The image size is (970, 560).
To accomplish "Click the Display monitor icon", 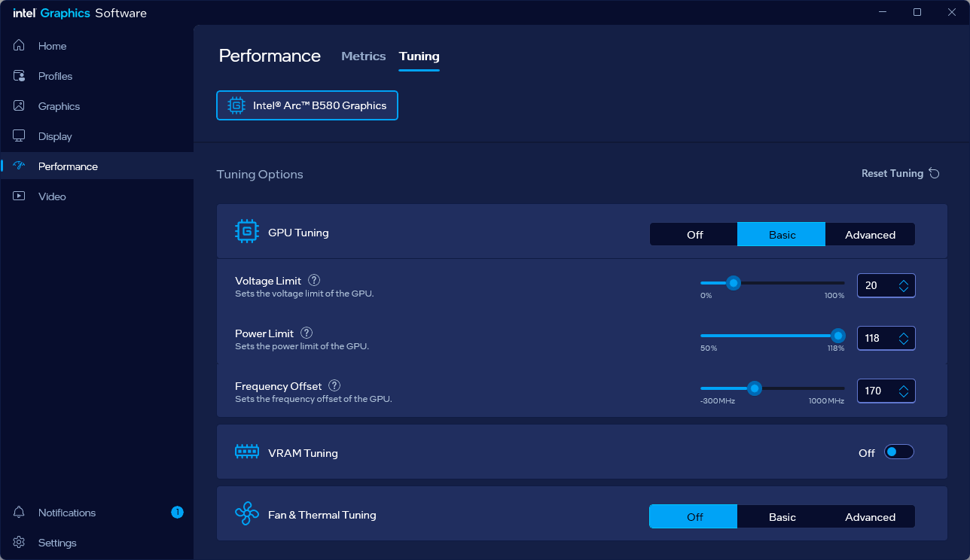I will 20,136.
